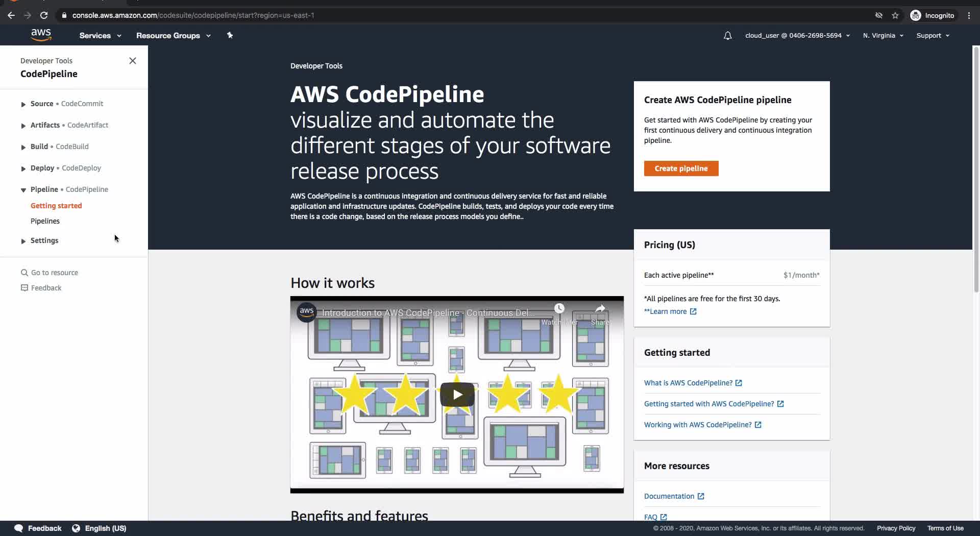
Task: Click the page vertical scrollbar
Action: [976, 168]
